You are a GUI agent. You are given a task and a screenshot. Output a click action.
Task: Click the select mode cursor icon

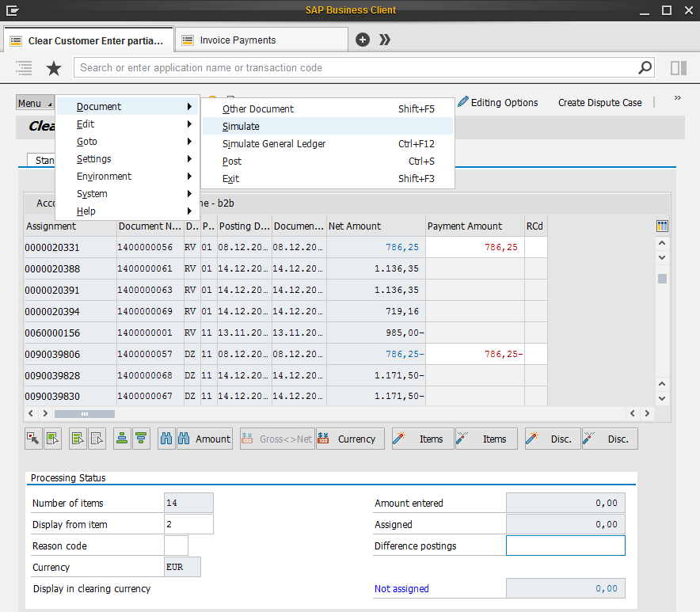pyautogui.click(x=33, y=439)
